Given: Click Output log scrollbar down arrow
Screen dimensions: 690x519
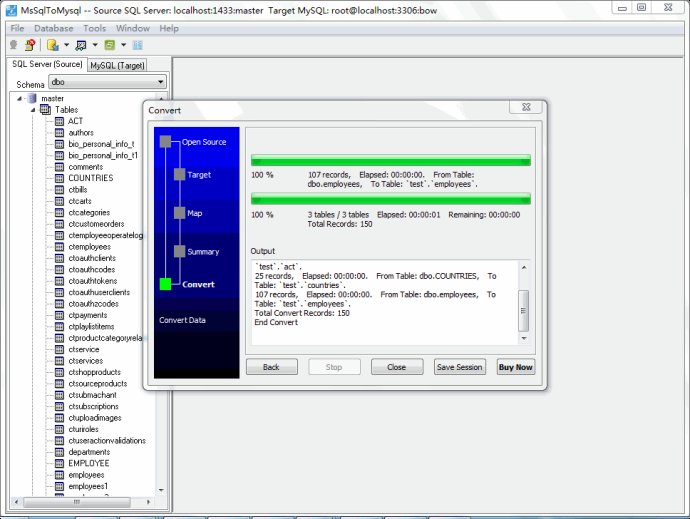Looking at the screenshot, I should click(x=524, y=338).
